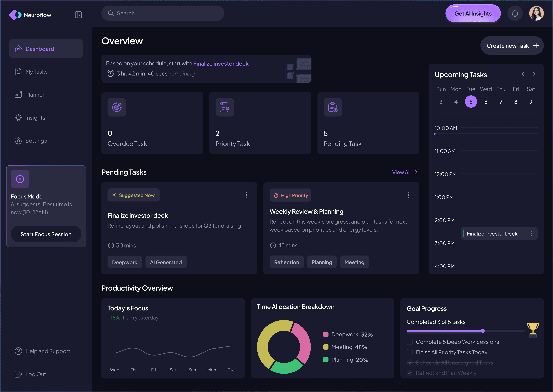
Task: Go to next week in Upcoming Tasks
Action: (534, 74)
